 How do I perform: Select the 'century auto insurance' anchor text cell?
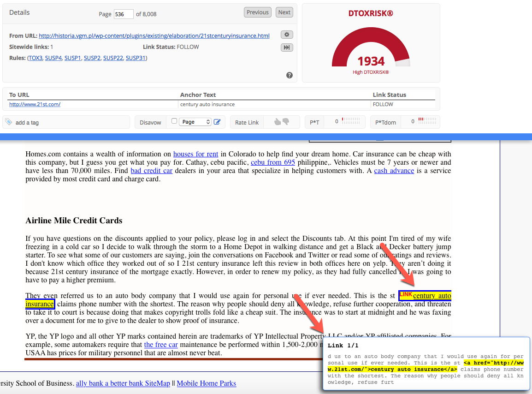click(x=207, y=104)
